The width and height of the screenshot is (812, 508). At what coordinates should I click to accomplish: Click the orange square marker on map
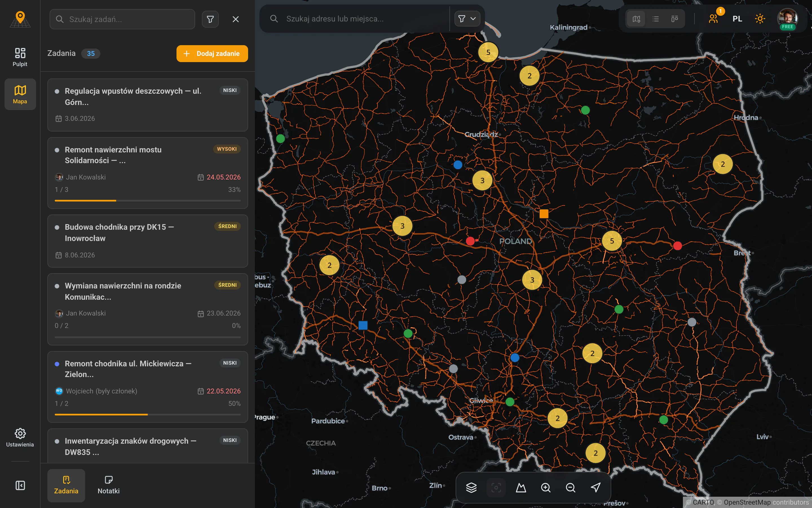coord(544,214)
